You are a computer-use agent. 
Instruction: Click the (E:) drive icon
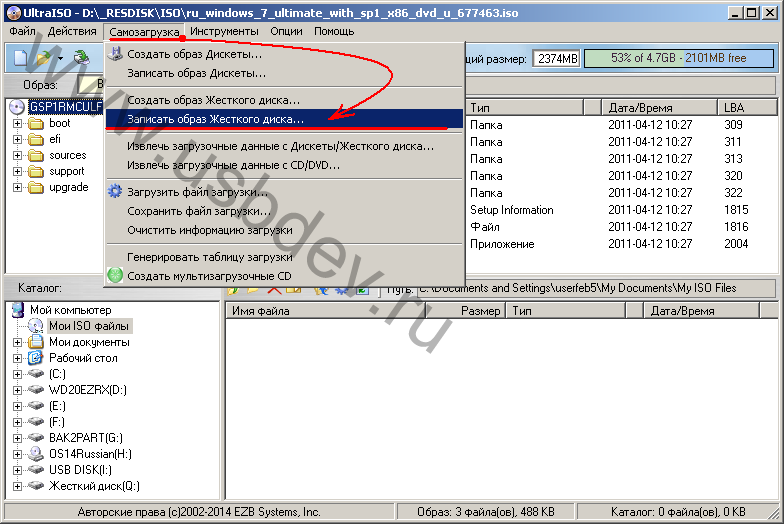click(36, 406)
